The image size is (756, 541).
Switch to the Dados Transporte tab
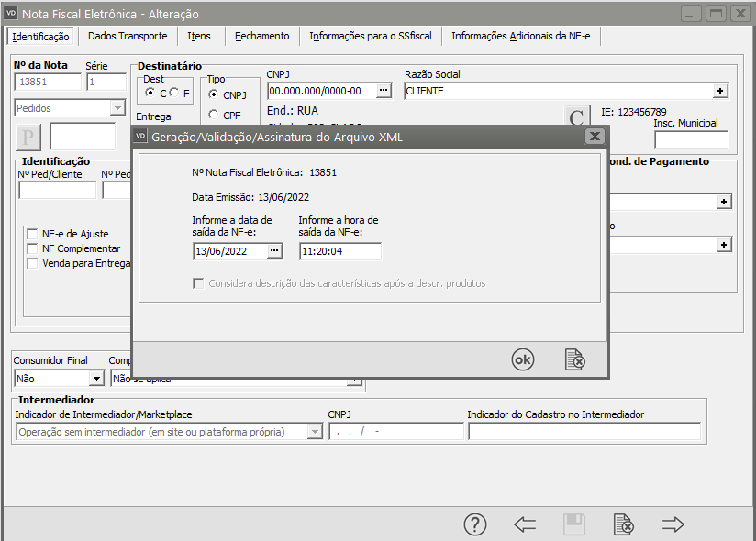point(128,36)
